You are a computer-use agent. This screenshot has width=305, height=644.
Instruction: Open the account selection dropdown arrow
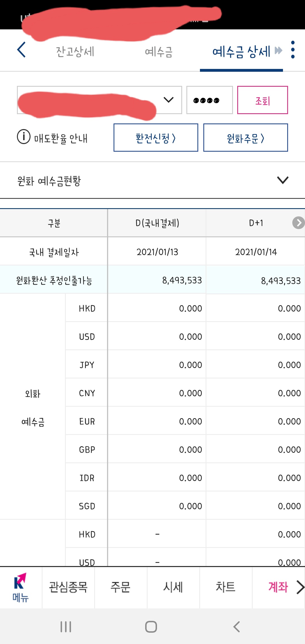(169, 100)
